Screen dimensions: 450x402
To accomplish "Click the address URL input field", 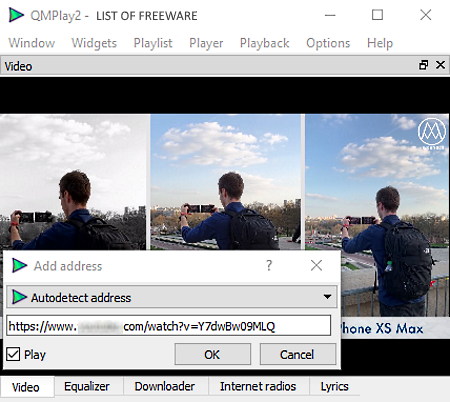I will [x=169, y=326].
